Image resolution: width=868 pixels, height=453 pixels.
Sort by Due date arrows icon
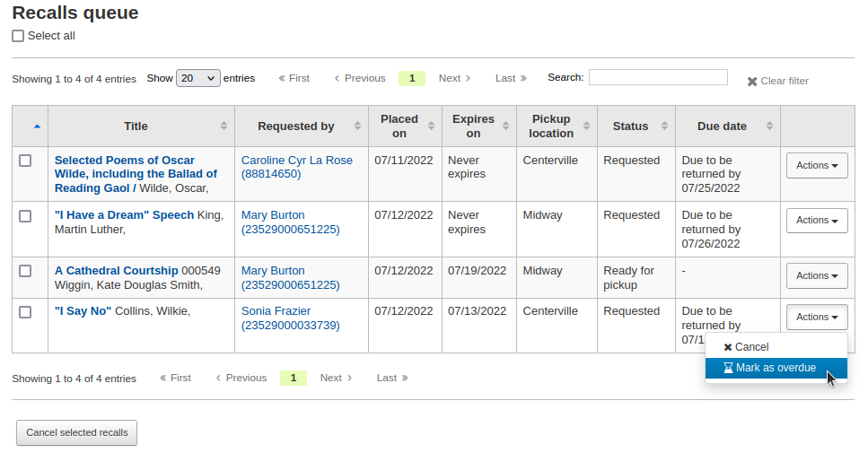tap(769, 126)
